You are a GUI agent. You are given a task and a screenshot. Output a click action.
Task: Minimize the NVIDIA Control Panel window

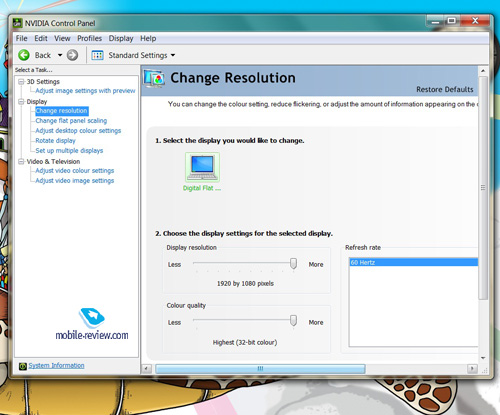435,21
